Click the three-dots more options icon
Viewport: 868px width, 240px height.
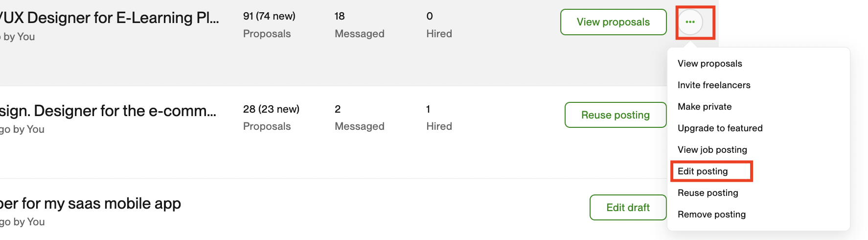point(690,22)
